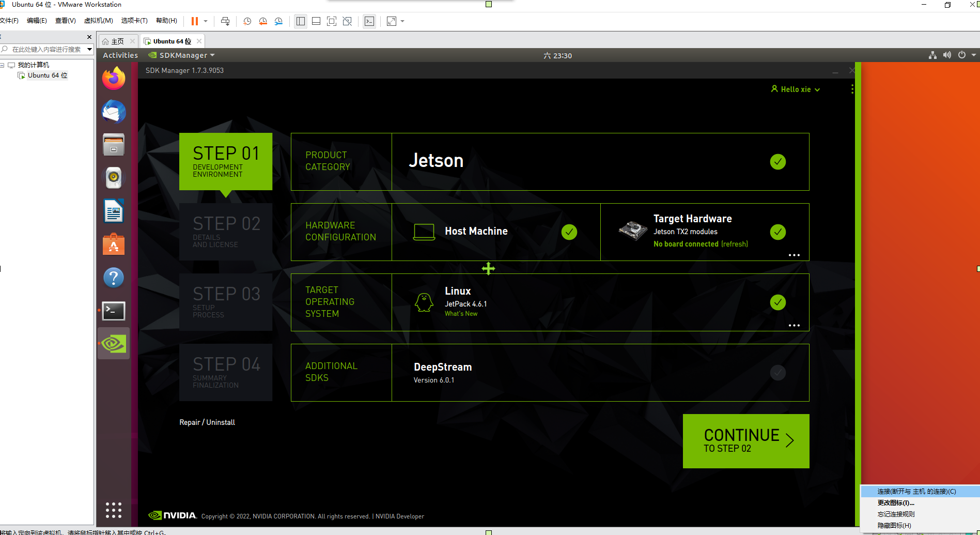Deselect the DeepStream additional SDK checkmark

[777, 372]
